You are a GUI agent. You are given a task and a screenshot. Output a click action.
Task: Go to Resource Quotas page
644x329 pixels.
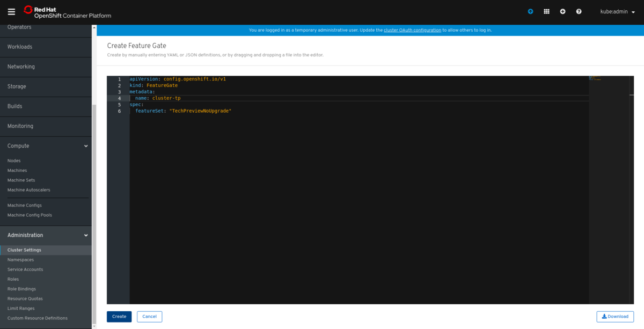coord(25,298)
